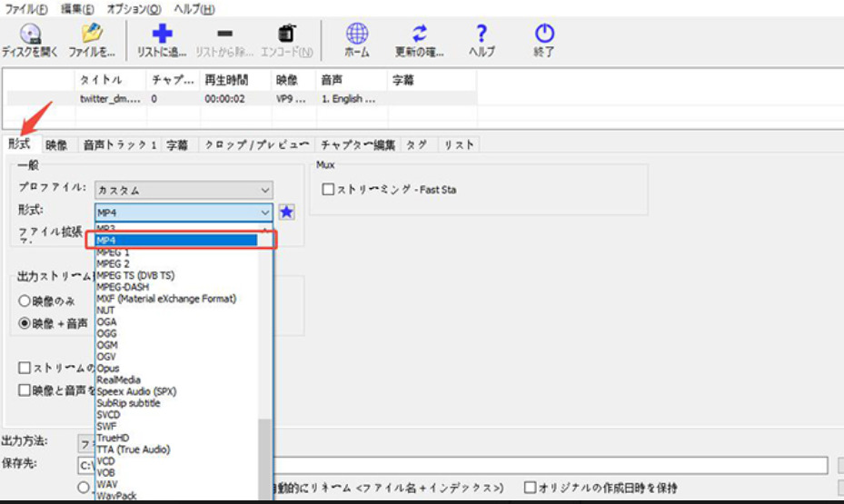Click the format list scrollbar thumb
844x504 pixels.
(x=264, y=460)
